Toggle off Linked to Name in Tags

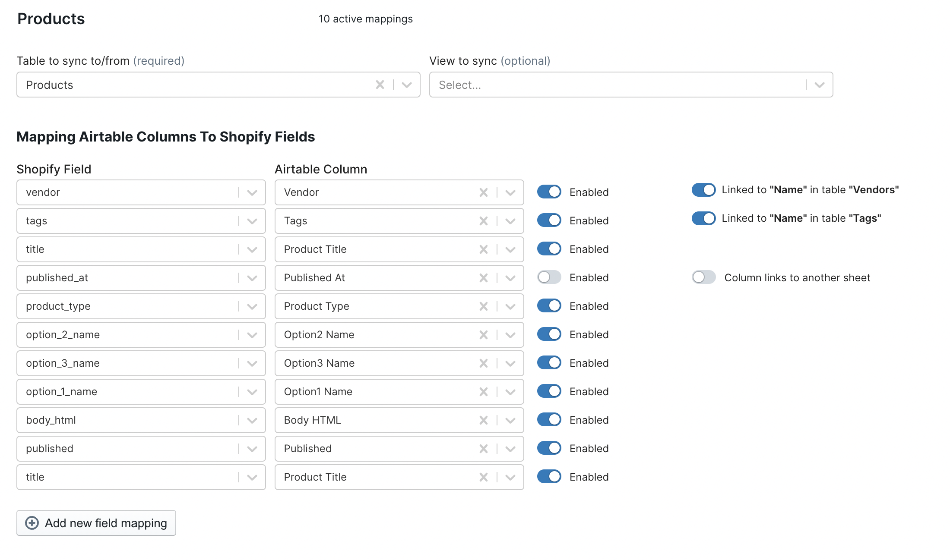tap(703, 218)
